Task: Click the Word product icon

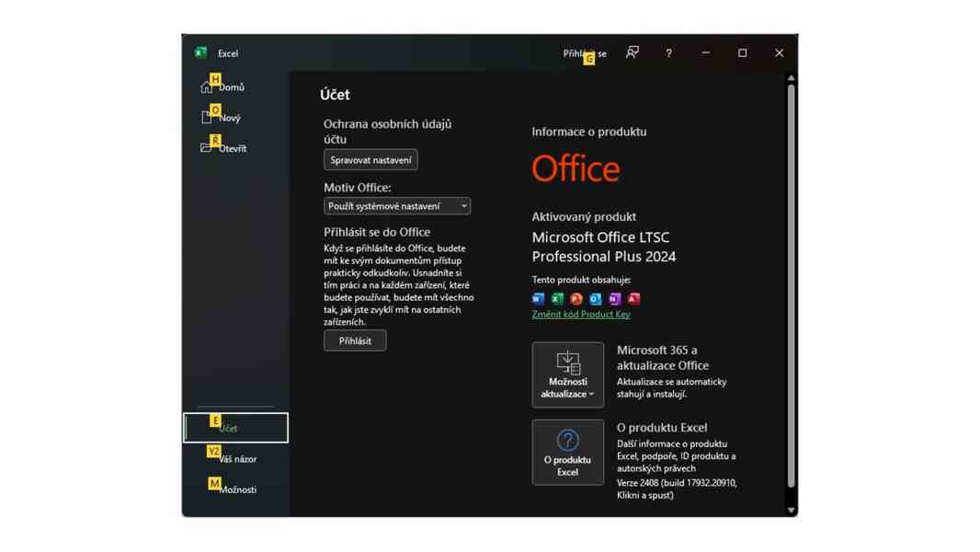Action: (x=538, y=299)
